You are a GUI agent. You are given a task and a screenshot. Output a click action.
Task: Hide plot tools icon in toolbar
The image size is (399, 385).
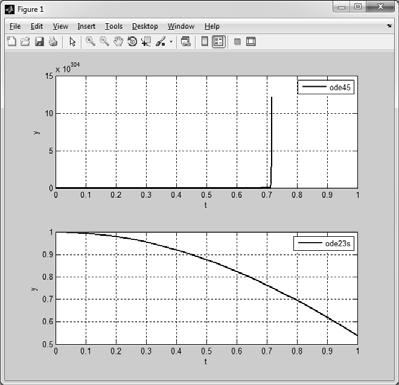(237, 42)
